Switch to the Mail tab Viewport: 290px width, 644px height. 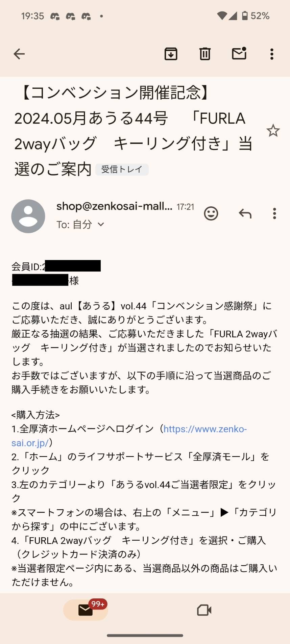click(x=86, y=610)
